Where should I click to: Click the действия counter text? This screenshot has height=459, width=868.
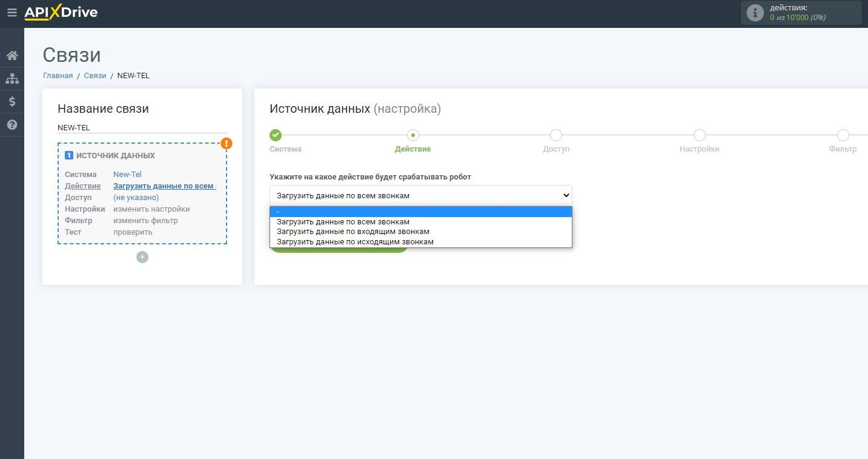798,13
